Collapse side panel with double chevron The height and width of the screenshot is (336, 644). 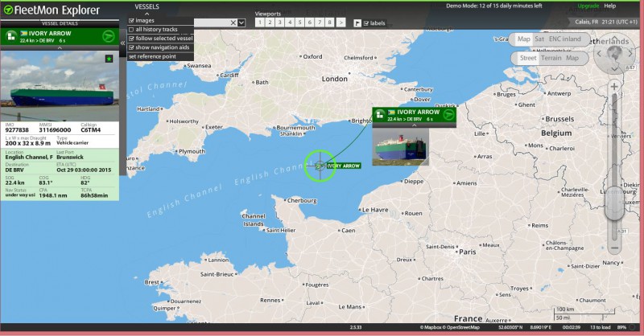point(122,43)
